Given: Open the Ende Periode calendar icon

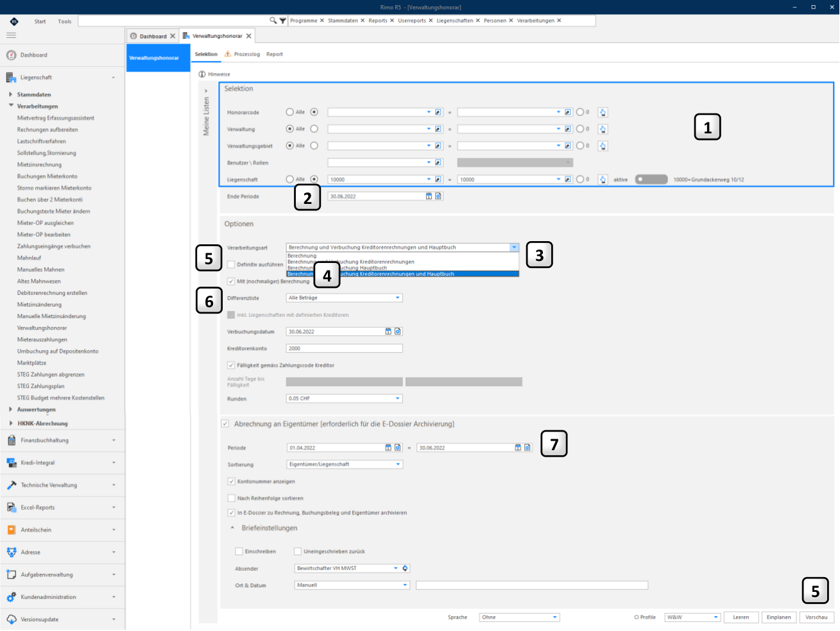Looking at the screenshot, I should [x=429, y=196].
